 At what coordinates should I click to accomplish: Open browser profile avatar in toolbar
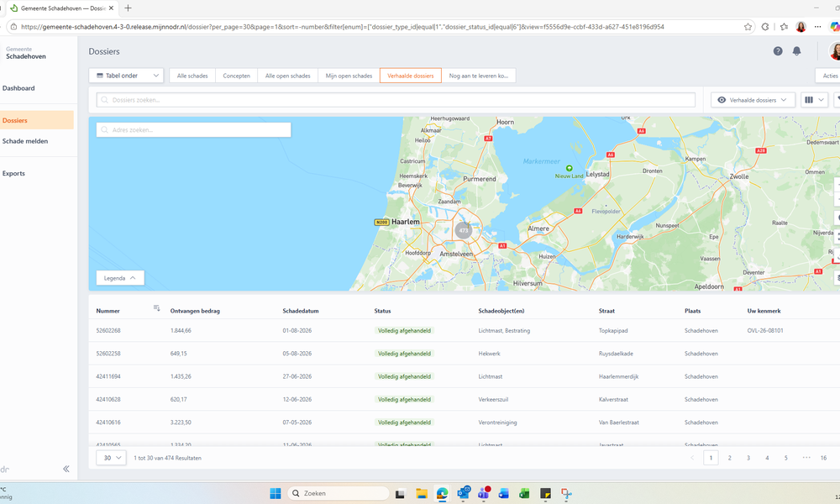click(801, 27)
